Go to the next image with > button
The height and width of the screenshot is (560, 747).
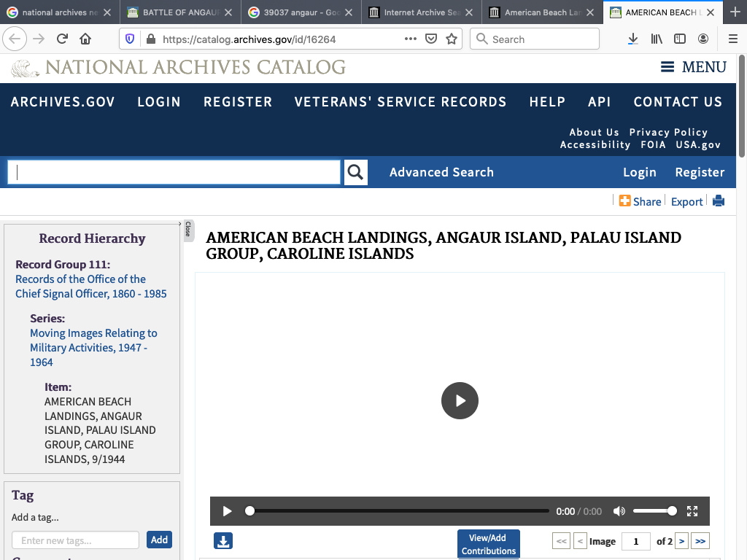[x=681, y=541]
